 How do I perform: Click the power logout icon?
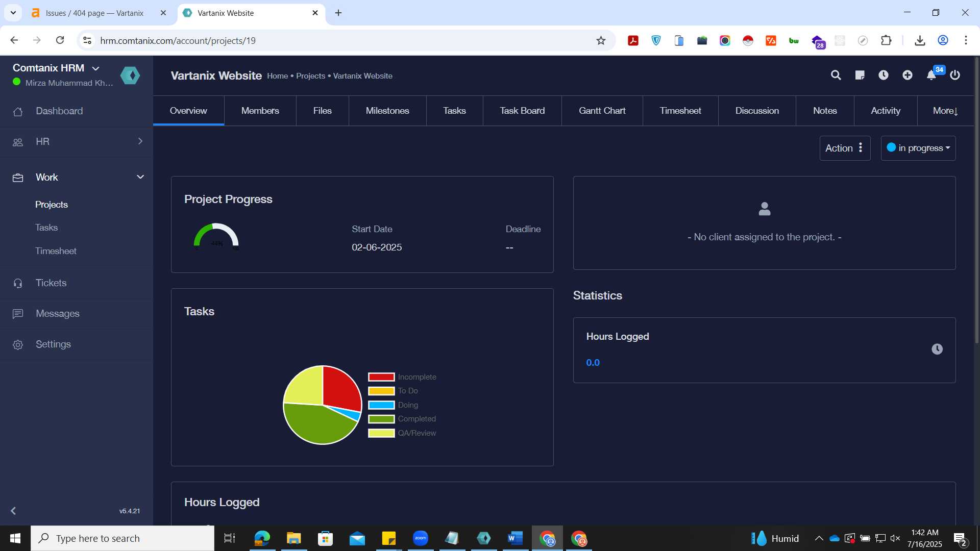955,76
